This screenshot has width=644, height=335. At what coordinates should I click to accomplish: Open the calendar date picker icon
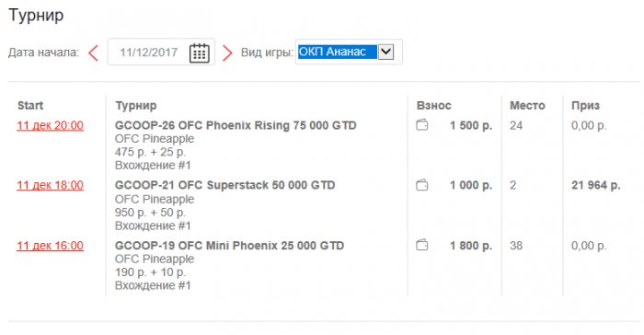click(x=200, y=52)
